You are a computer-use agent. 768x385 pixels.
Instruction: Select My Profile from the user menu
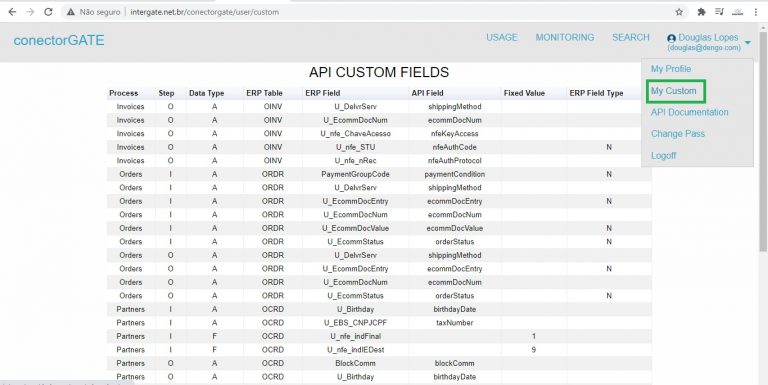(x=671, y=69)
